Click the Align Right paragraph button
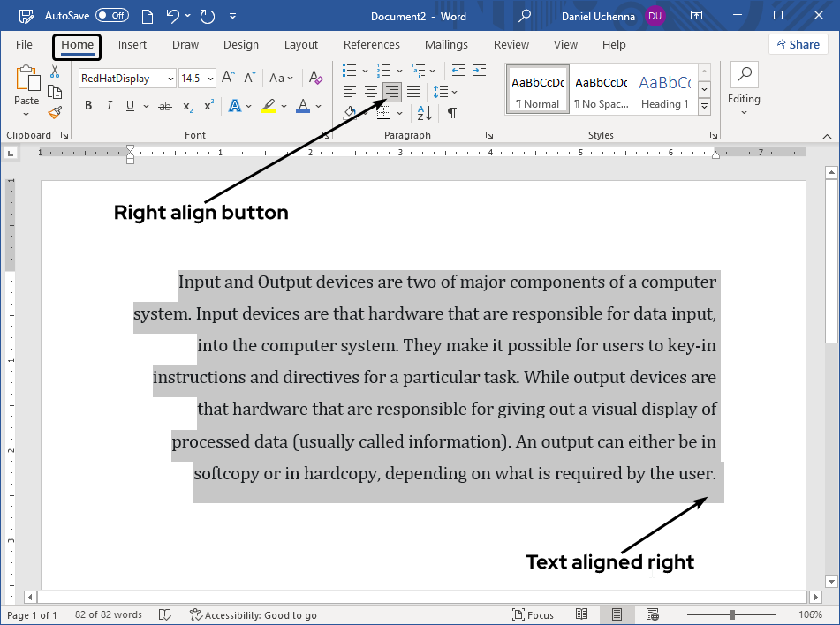Viewport: 840px width, 625px height. coord(392,91)
